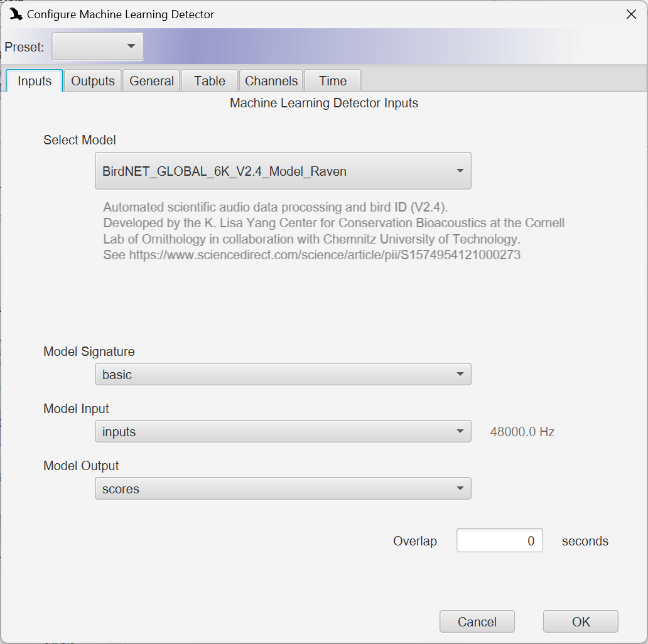Click the 'Preset:' label
The width and height of the screenshot is (648, 644).
[24, 47]
